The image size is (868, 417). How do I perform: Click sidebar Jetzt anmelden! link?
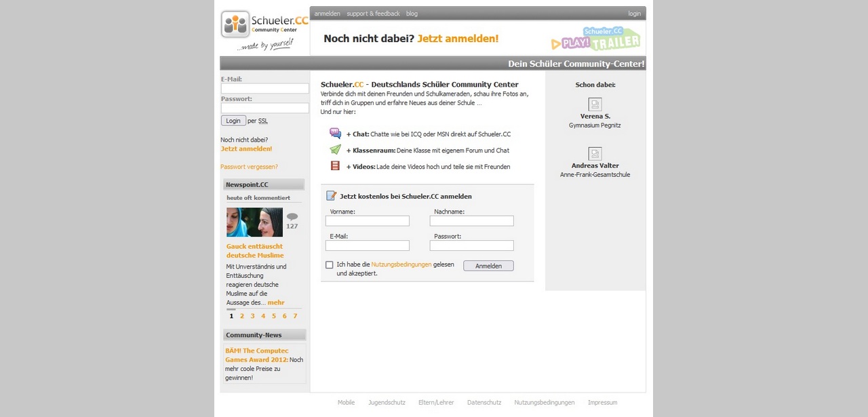[x=246, y=148]
